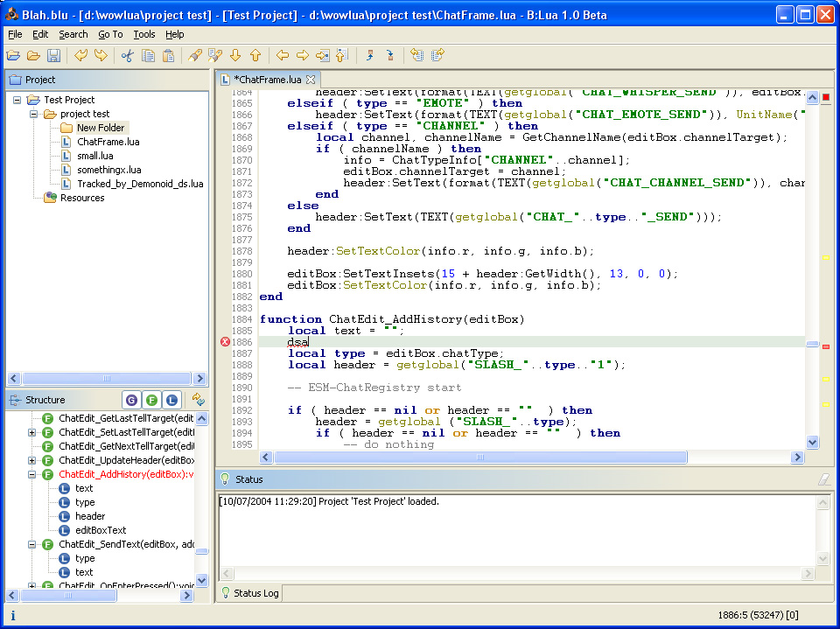The image size is (840, 629).
Task: Expand the ChatEdit_UpdateHeader structure node
Action: click(32, 460)
